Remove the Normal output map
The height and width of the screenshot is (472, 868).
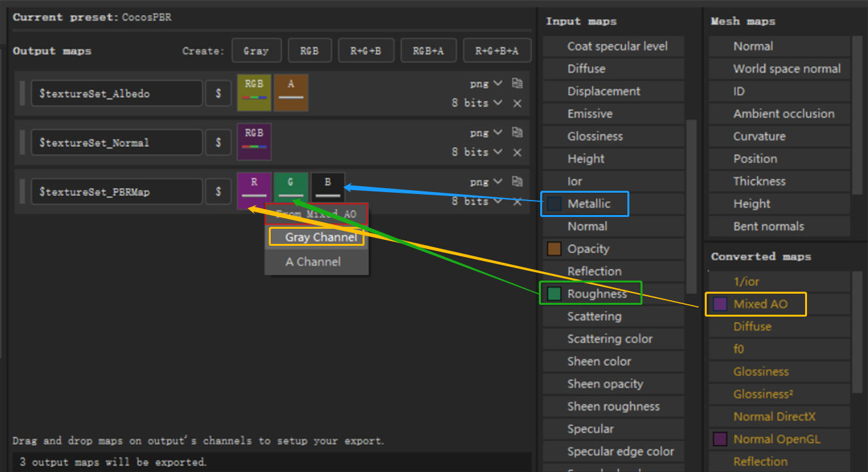(517, 152)
